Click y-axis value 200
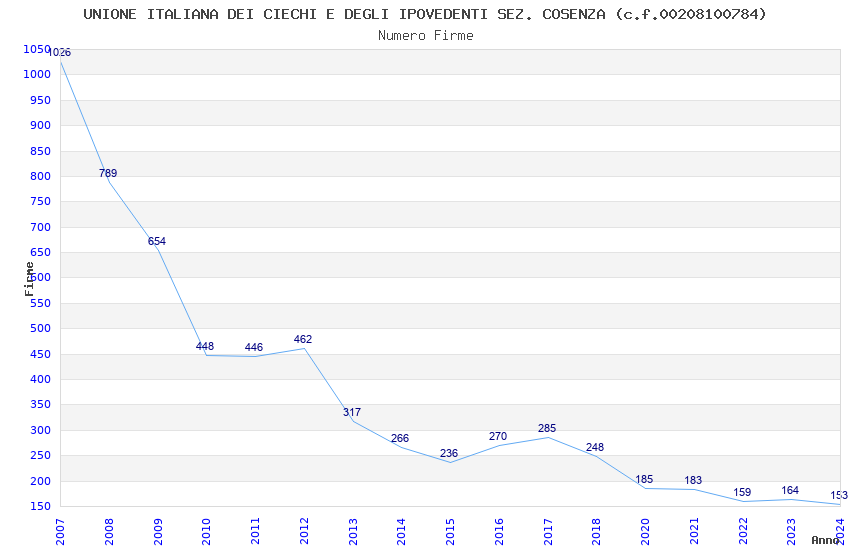850x550 pixels. (x=40, y=481)
